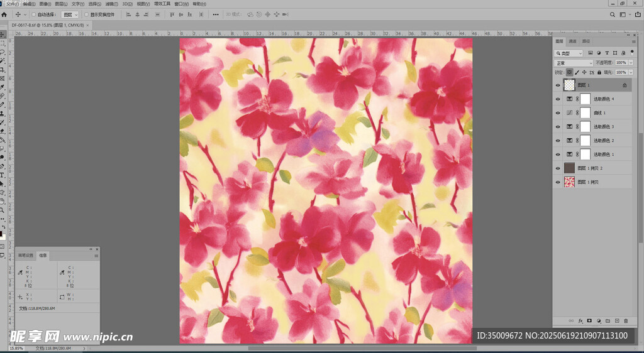Open the 窗口 menu
Image resolution: width=644 pixels, height=353 pixels.
click(x=182, y=4)
